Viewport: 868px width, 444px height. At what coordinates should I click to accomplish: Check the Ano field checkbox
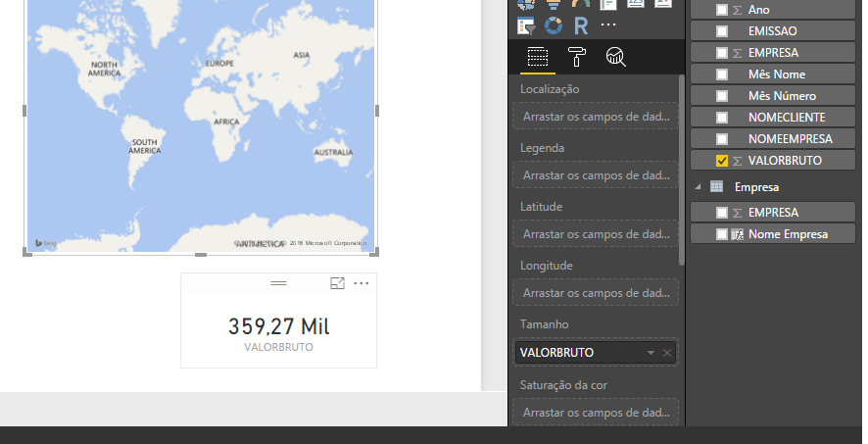click(722, 10)
